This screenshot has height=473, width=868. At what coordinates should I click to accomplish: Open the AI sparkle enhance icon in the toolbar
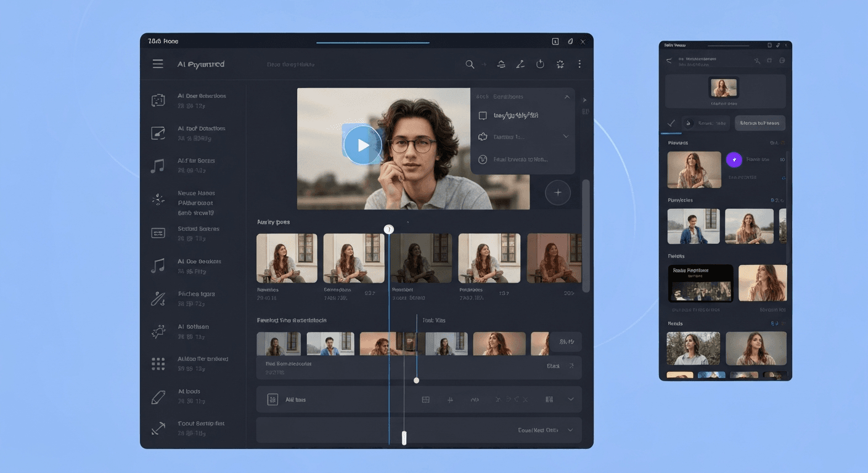[560, 63]
